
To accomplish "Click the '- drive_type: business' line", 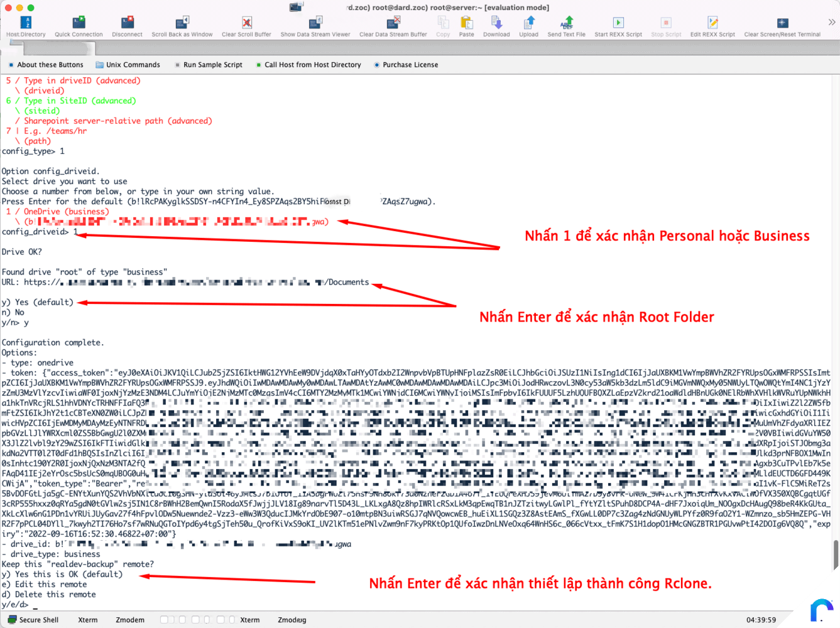I will click(x=51, y=555).
